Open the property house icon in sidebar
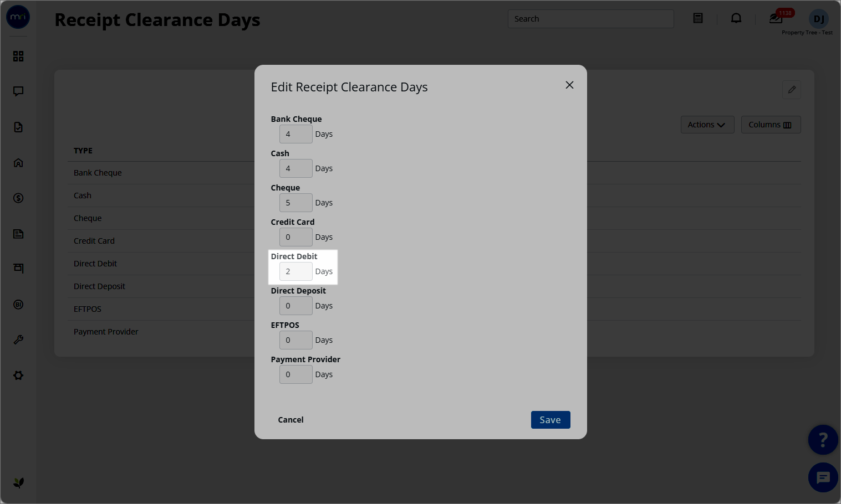841x504 pixels. click(18, 163)
